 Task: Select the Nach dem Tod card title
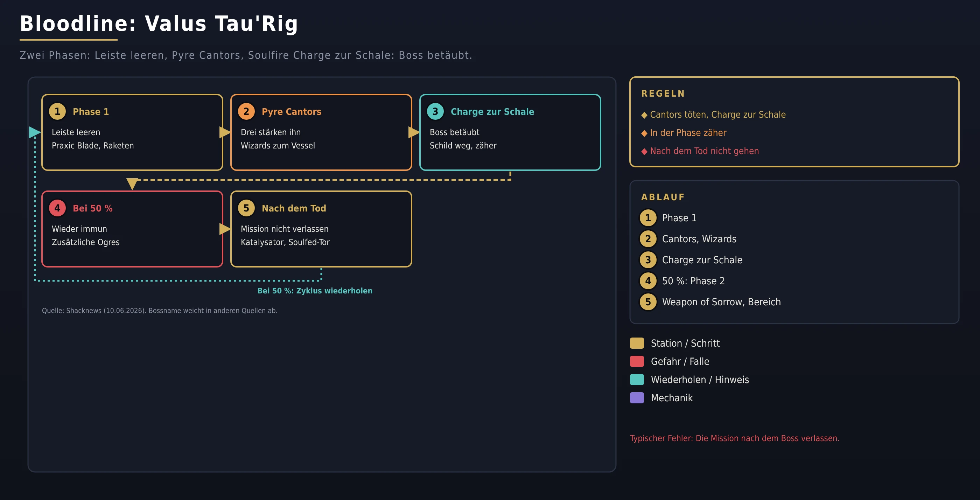point(294,208)
